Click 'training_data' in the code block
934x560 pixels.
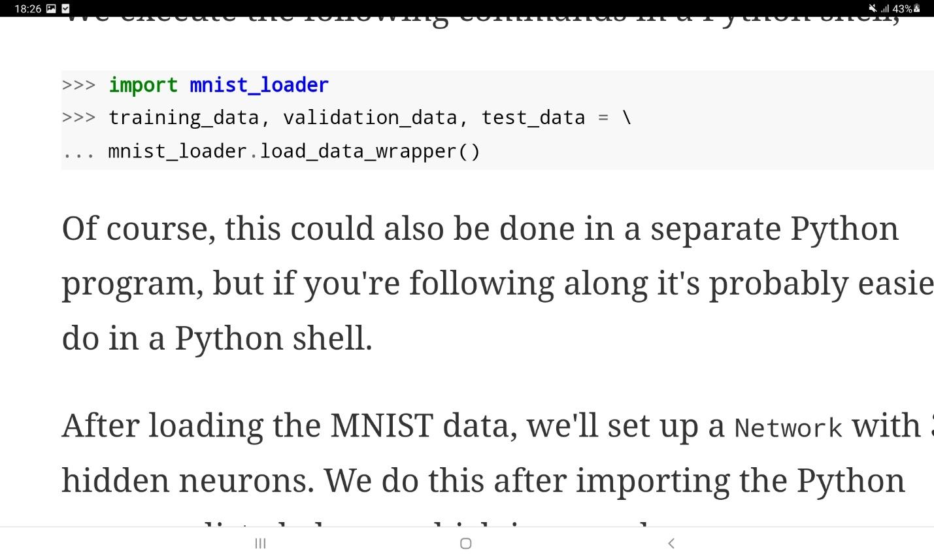click(184, 118)
